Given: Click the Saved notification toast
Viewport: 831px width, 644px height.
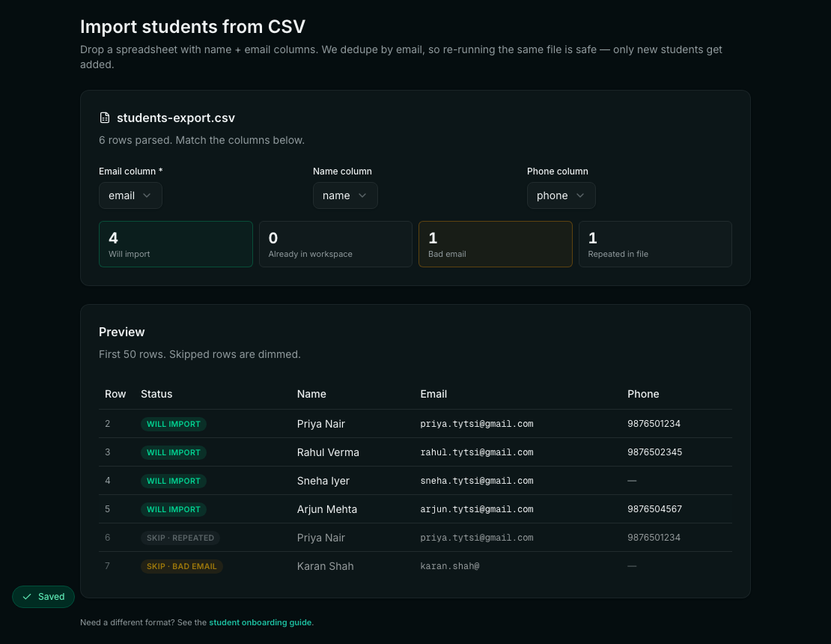Looking at the screenshot, I should (x=43, y=597).
